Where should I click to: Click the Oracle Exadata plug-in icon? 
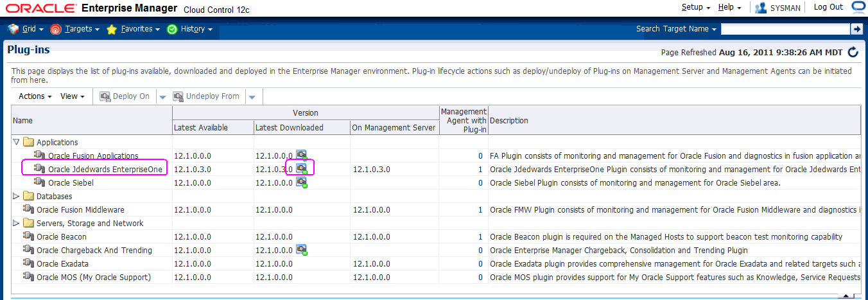pyautogui.click(x=28, y=263)
